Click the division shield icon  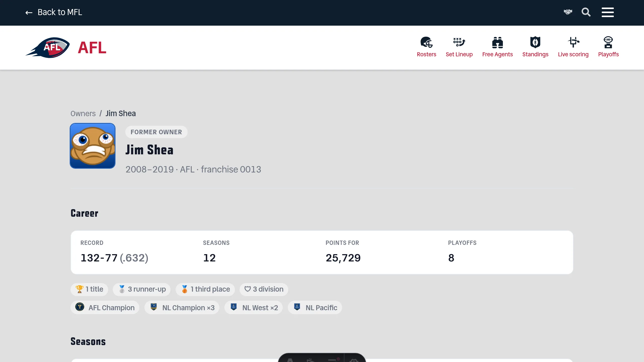(248, 289)
